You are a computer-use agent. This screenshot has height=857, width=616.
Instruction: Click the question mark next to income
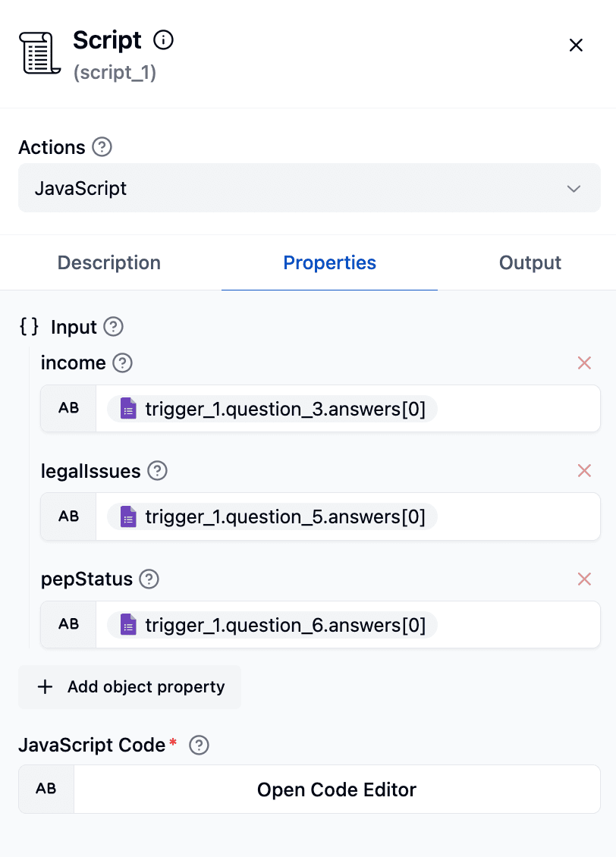click(x=124, y=363)
